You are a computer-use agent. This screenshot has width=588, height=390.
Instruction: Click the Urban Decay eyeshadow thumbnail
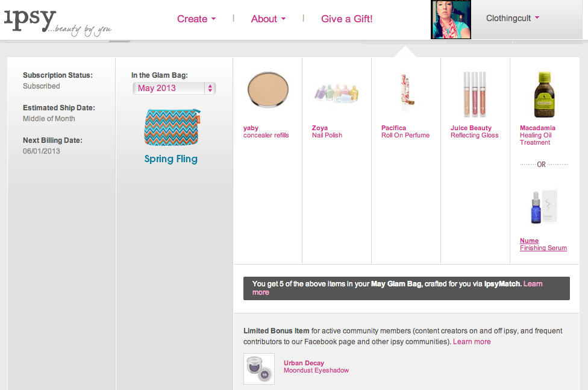click(x=259, y=369)
